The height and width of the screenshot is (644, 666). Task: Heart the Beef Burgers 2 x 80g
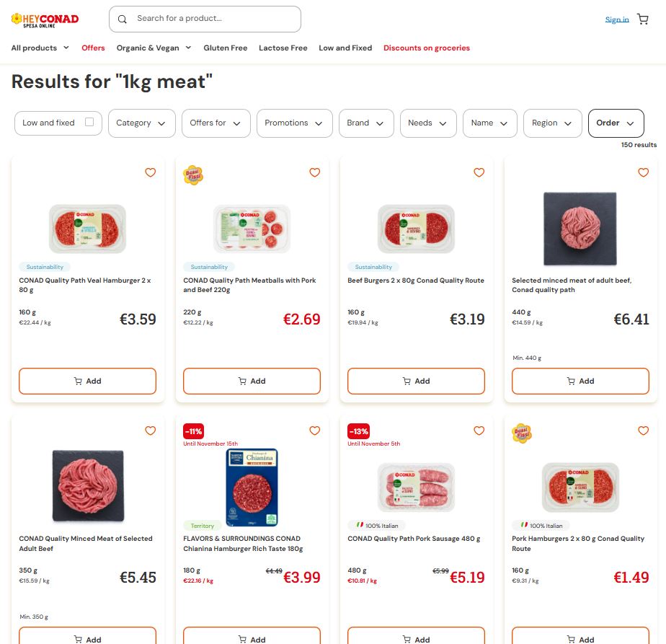[479, 172]
